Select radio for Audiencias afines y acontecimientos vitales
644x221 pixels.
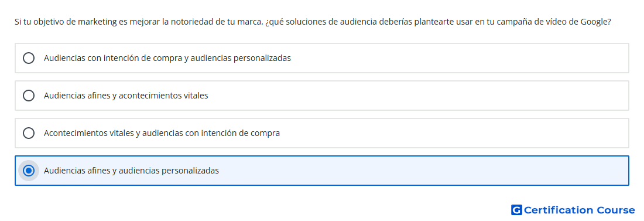tap(29, 96)
